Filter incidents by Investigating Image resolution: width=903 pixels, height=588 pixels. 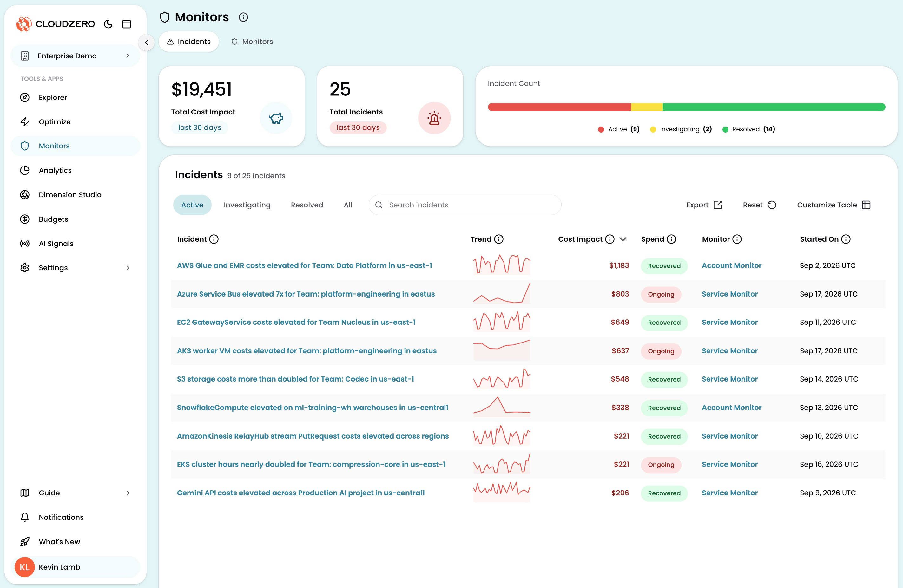point(247,205)
